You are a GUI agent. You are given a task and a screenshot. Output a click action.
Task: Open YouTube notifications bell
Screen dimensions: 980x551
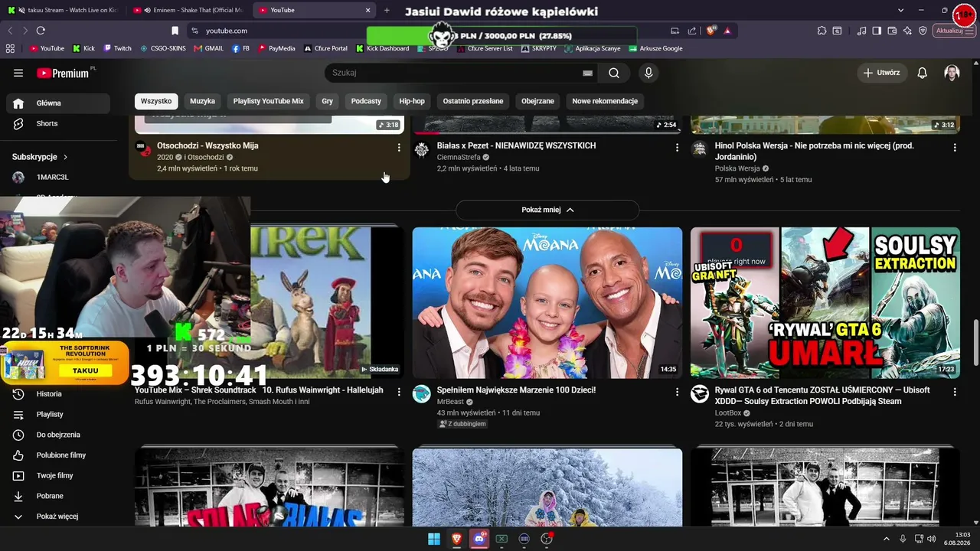coord(923,73)
